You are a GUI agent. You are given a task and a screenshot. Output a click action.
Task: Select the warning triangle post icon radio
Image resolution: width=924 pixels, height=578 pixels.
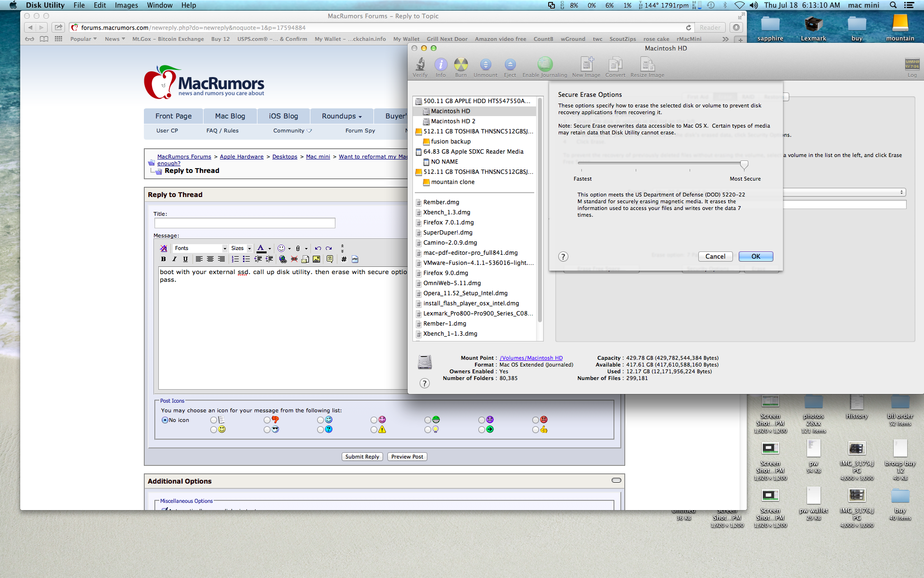374,430
